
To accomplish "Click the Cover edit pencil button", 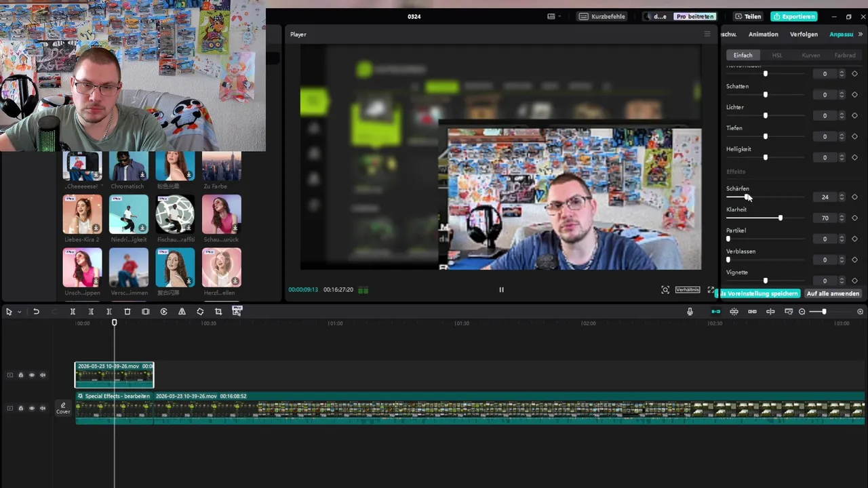I will tap(63, 408).
